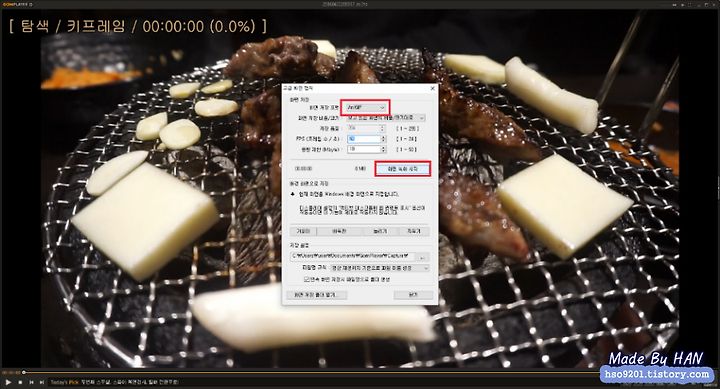This screenshot has width=720, height=389.
Task: Click the save path text field
Action: [x=352, y=256]
